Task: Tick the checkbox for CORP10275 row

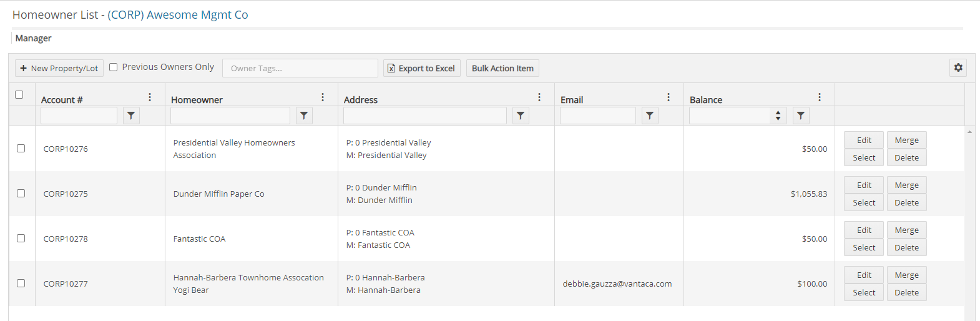Action: [21, 194]
